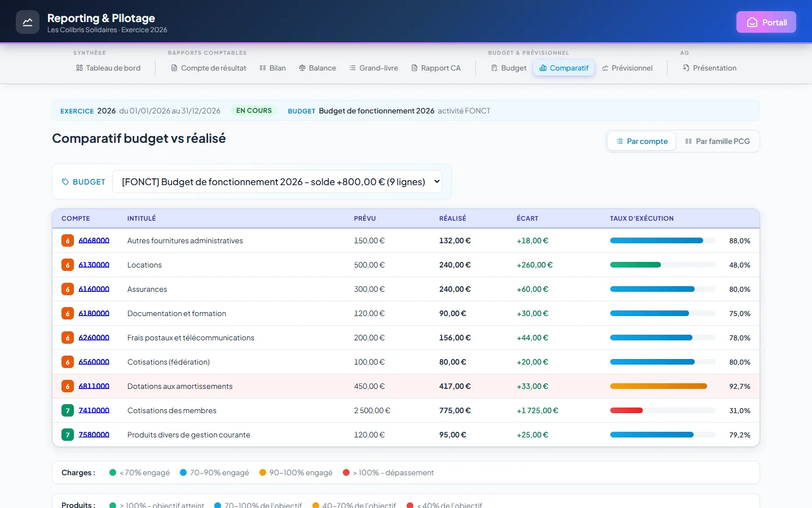The height and width of the screenshot is (508, 812).
Task: Click the EN COURS status badge
Action: [254, 111]
